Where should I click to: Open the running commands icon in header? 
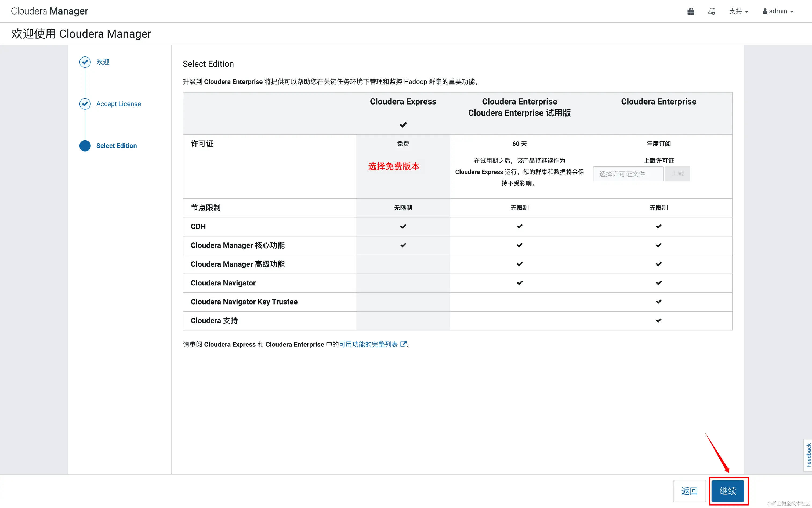712,11
